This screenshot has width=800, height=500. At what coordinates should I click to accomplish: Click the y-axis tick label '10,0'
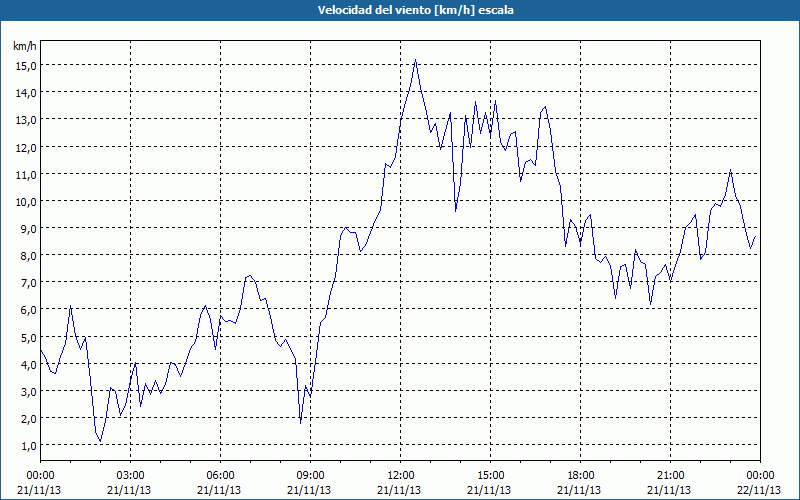click(x=26, y=201)
